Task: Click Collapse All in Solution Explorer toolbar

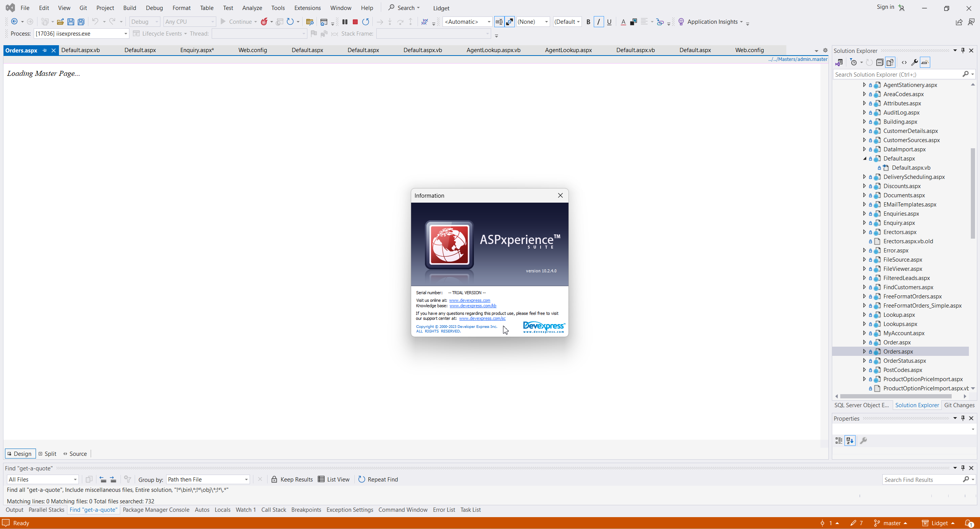Action: 880,62
